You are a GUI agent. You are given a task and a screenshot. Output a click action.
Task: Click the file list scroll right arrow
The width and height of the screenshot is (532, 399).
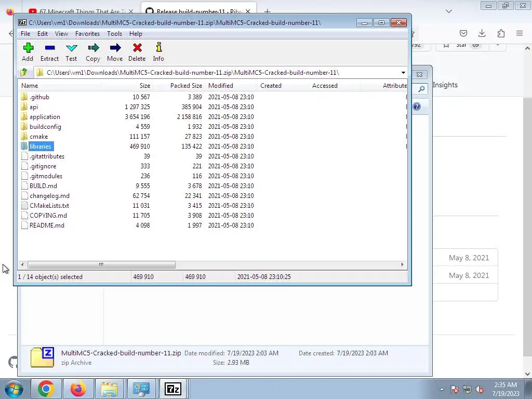pos(403,264)
